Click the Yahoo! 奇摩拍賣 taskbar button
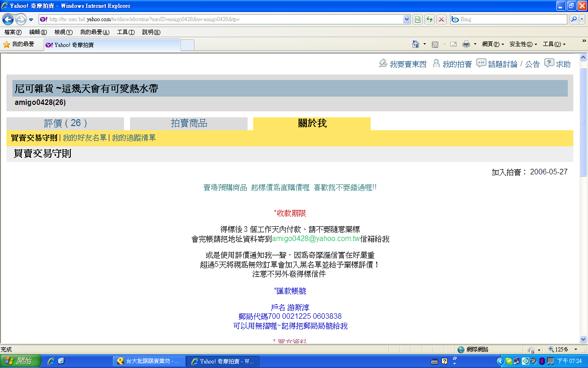Viewport: 588px width, 368px height. pyautogui.click(x=223, y=362)
